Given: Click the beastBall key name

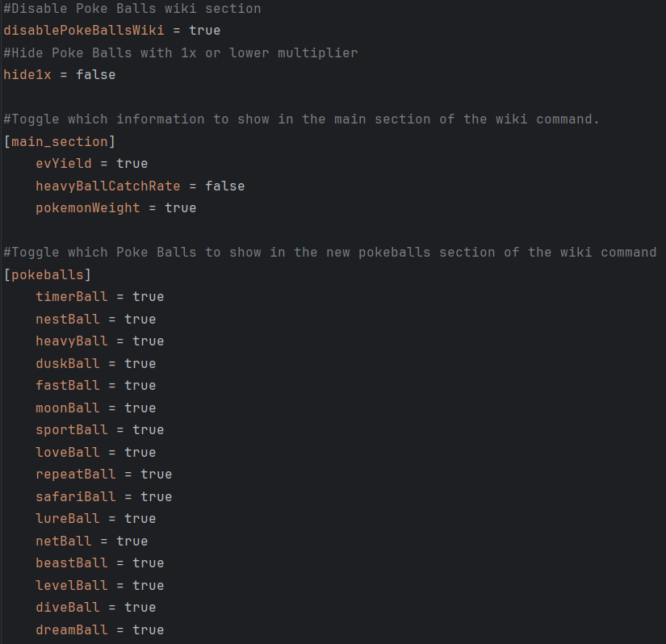Looking at the screenshot, I should click(71, 563).
